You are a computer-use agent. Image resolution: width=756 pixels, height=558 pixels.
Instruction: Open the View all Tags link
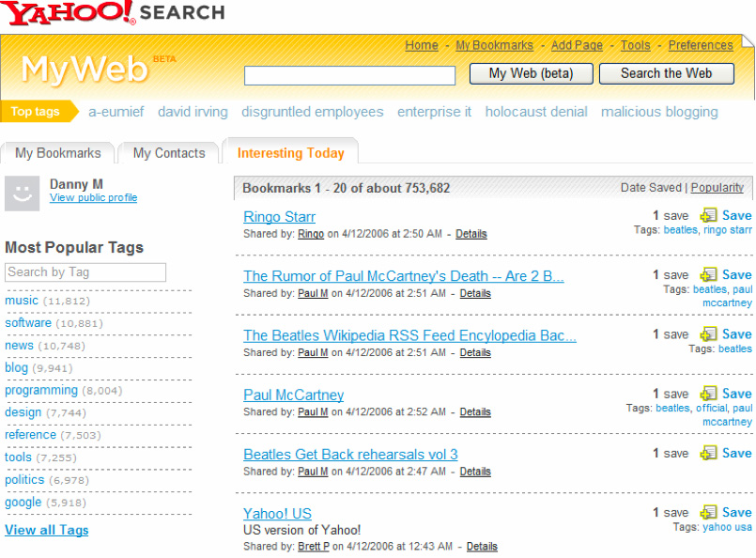pos(47,530)
